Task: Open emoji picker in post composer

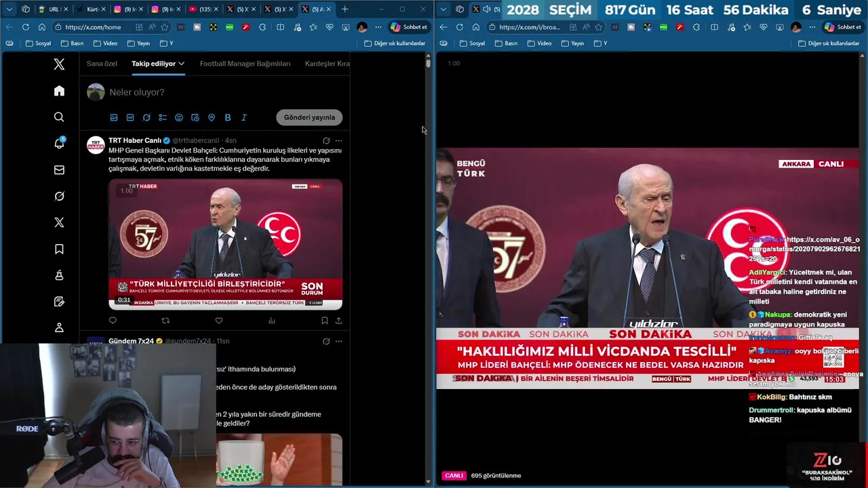Action: click(179, 117)
